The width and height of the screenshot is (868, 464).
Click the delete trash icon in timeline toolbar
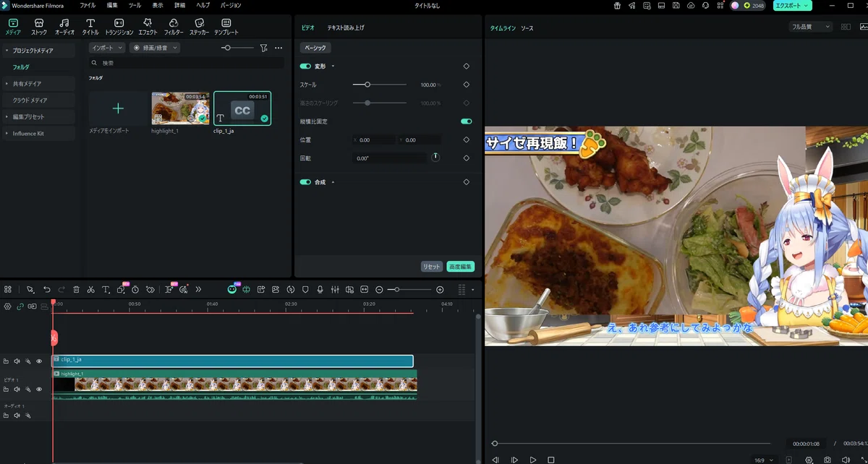pos(76,289)
